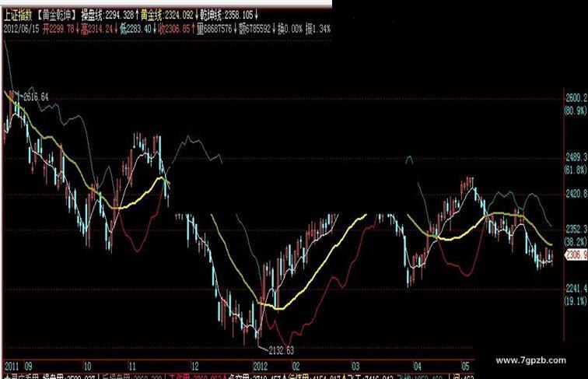Click the 2600.2 price axis label
Screen dimensions: 588x379
(x=576, y=98)
